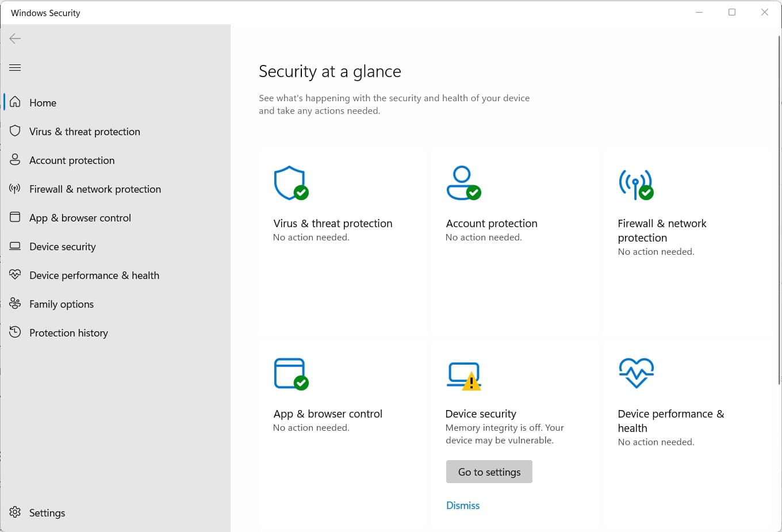Select Firewall & network protection sidebar item
This screenshot has width=782, height=532.
pyautogui.click(x=95, y=189)
